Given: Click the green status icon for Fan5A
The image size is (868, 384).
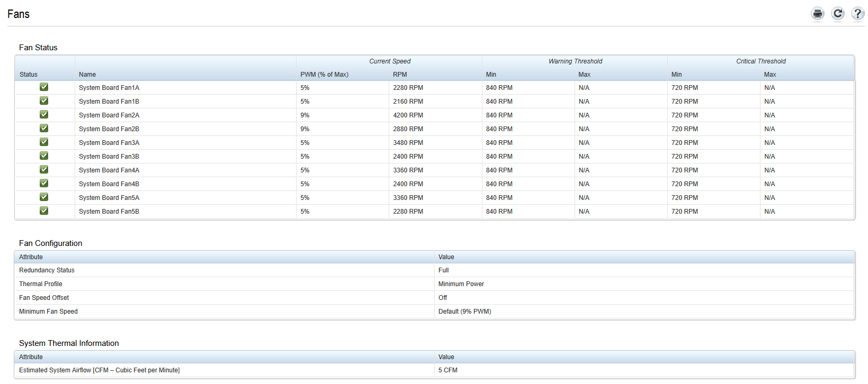Looking at the screenshot, I should (44, 197).
